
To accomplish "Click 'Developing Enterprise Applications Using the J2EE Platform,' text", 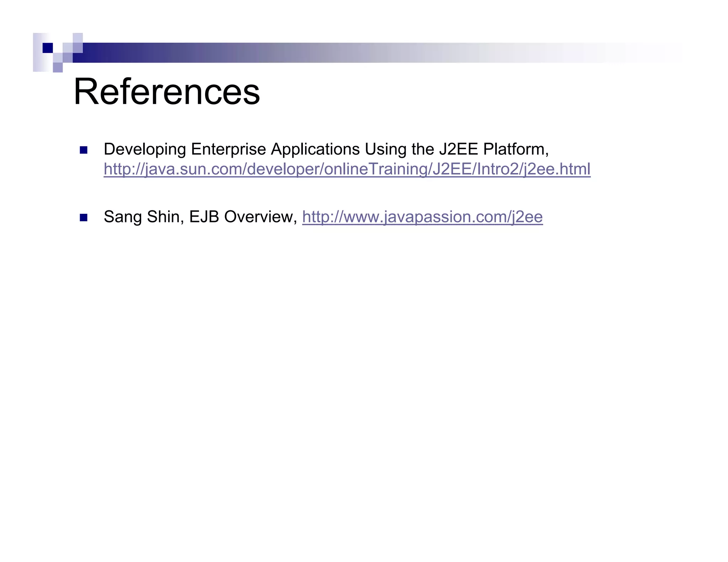I will click(326, 149).
